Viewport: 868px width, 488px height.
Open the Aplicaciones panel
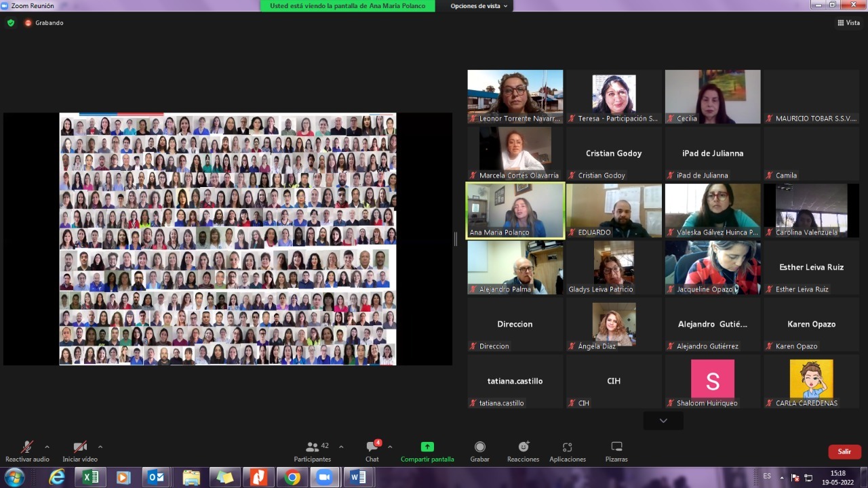coord(568,447)
